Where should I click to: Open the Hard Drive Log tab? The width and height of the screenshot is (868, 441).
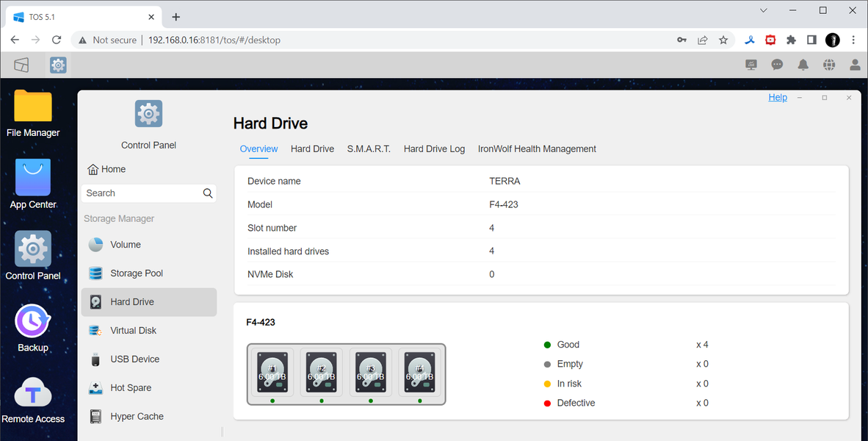(x=434, y=149)
